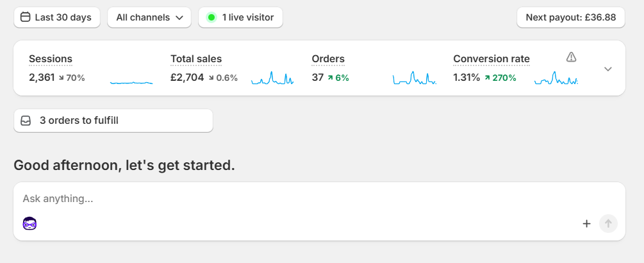Open the Conversion rate sparkline chart

click(x=556, y=78)
